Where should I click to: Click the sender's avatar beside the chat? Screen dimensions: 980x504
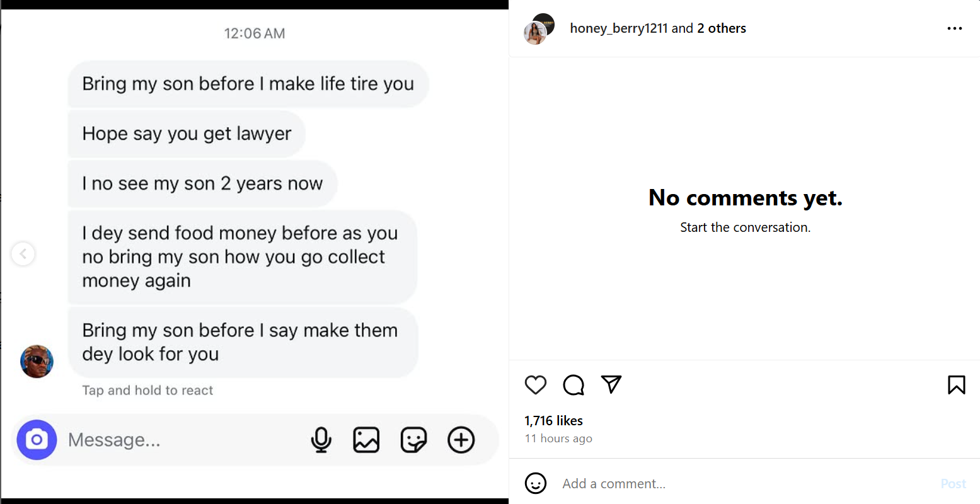[x=37, y=362]
